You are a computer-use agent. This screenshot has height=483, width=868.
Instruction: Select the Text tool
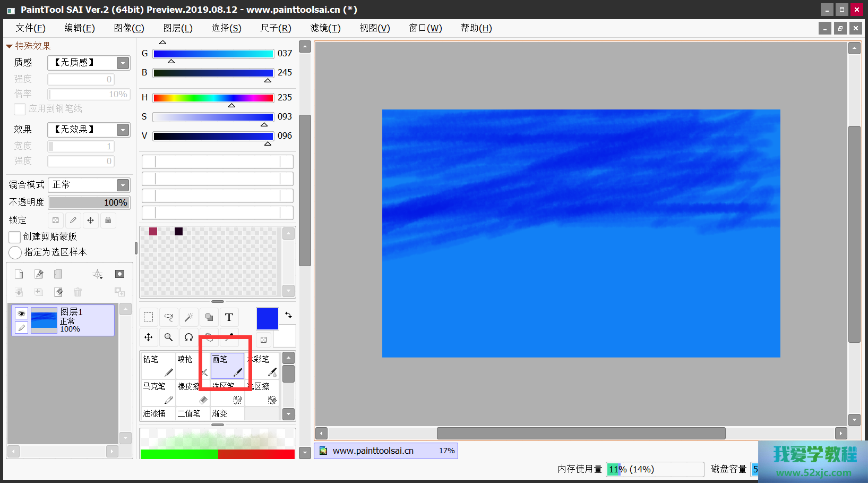pyautogui.click(x=229, y=317)
